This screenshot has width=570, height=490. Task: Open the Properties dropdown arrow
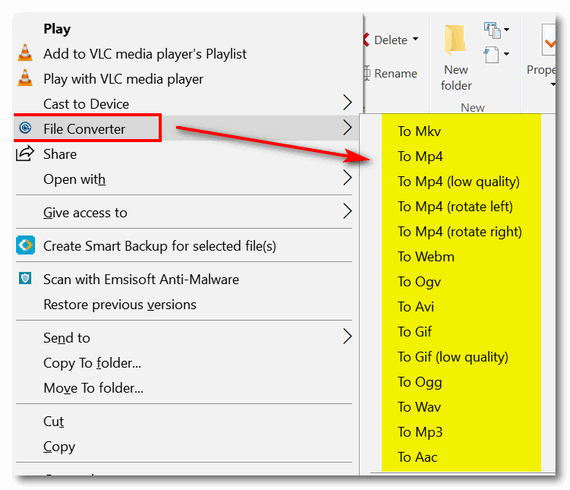point(553,85)
